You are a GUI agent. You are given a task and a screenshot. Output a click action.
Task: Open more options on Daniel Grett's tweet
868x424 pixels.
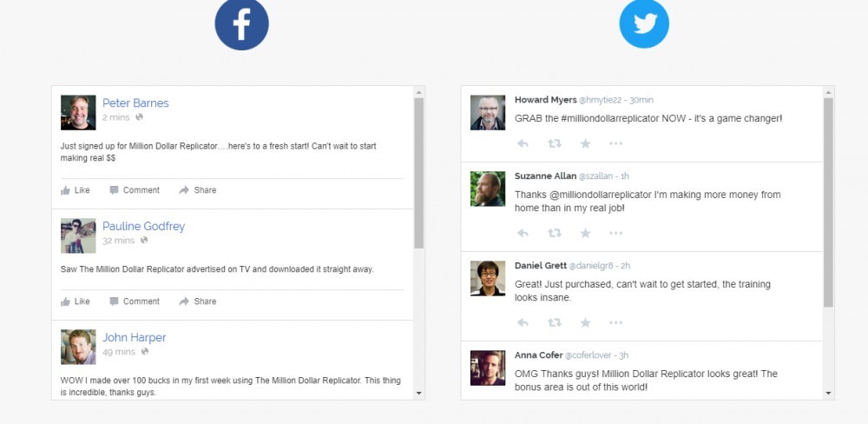pos(615,322)
